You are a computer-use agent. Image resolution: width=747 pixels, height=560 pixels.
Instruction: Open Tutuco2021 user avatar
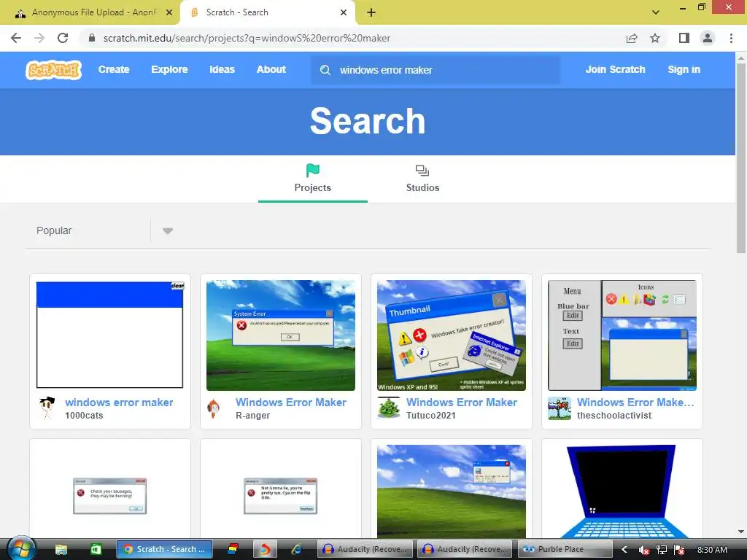[389, 408]
